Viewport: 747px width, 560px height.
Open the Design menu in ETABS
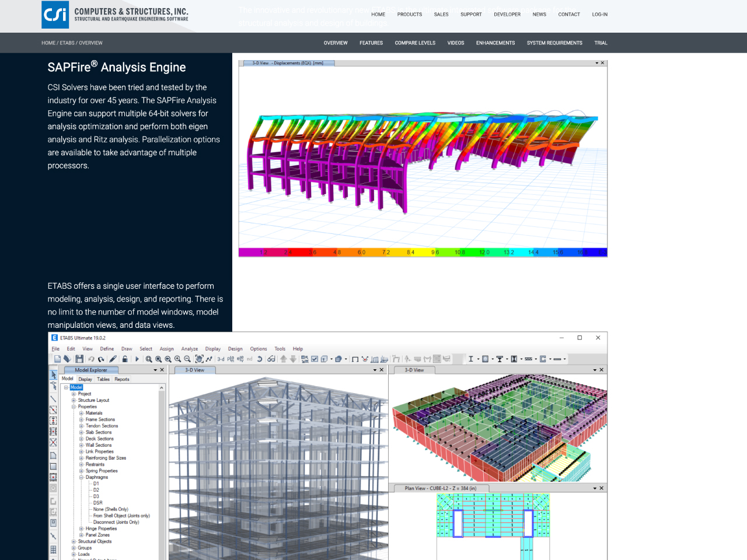click(235, 349)
